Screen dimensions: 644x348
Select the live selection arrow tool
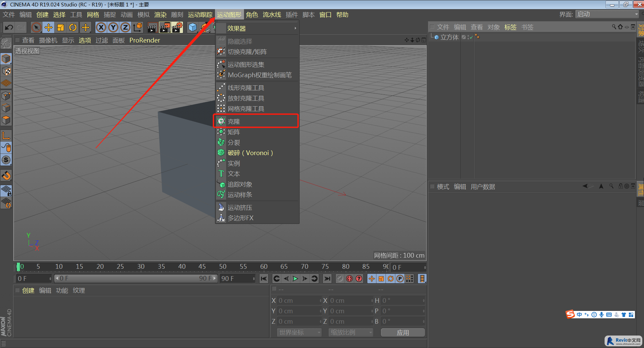pos(36,27)
